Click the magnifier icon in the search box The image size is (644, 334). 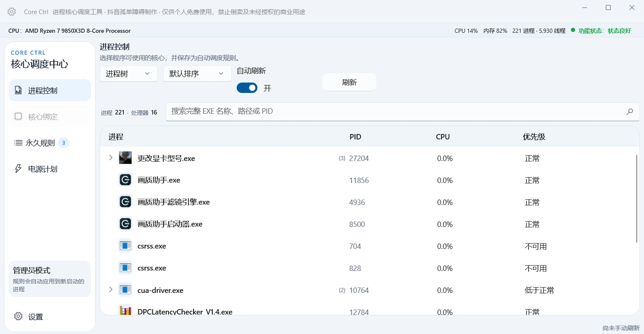(x=630, y=111)
